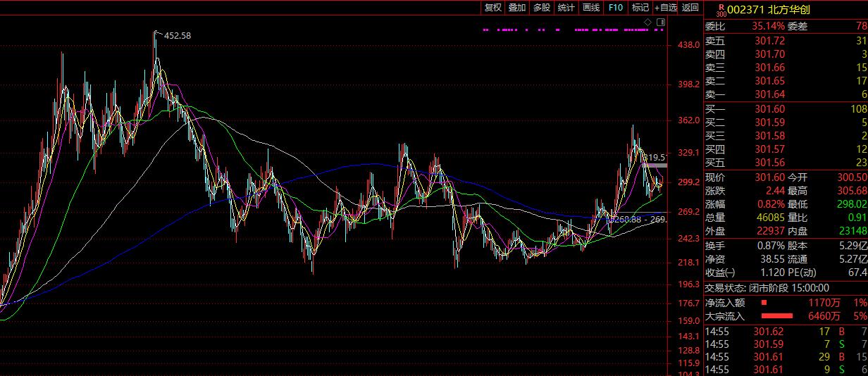Open the 统计 statistics tool
This screenshot has width=868, height=376.
coord(566,8)
